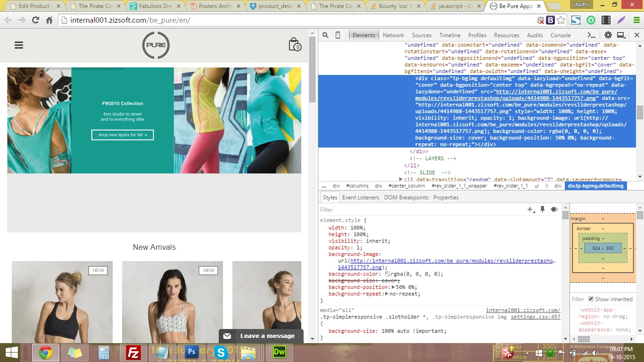Show hidden breadcrumb ancestors via ellipsis
This screenshot has width=644, height=362.
tap(324, 186)
